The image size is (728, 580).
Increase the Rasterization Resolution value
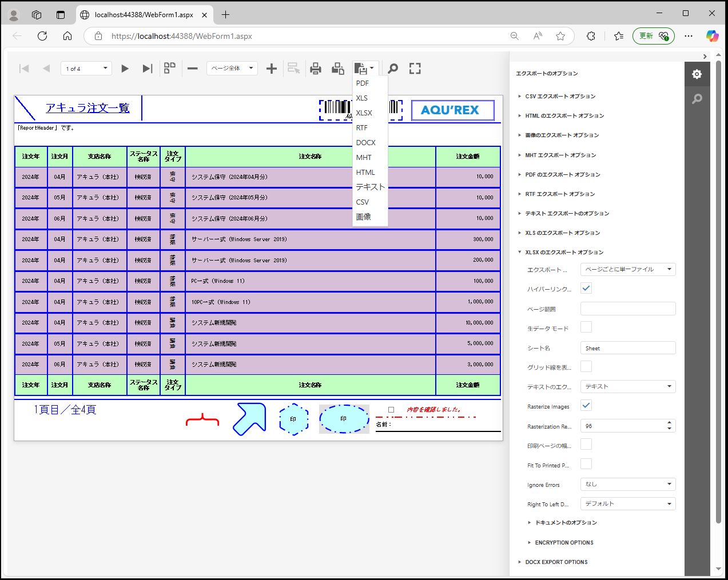pos(669,423)
